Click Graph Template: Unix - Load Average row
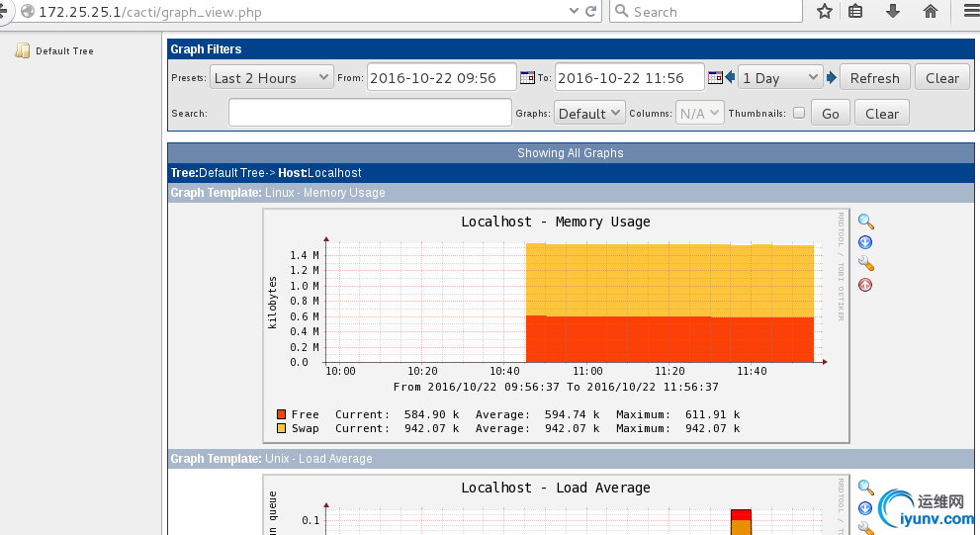 pos(571,459)
